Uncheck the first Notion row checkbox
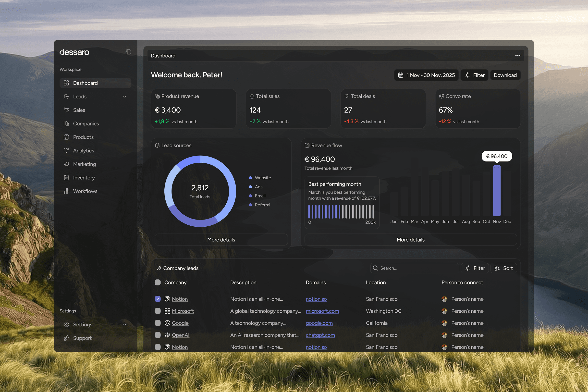The height and width of the screenshot is (392, 588). point(158,299)
